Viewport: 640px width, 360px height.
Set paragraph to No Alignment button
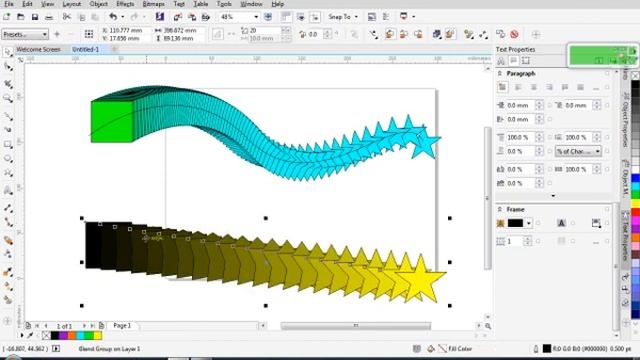pyautogui.click(x=502, y=87)
